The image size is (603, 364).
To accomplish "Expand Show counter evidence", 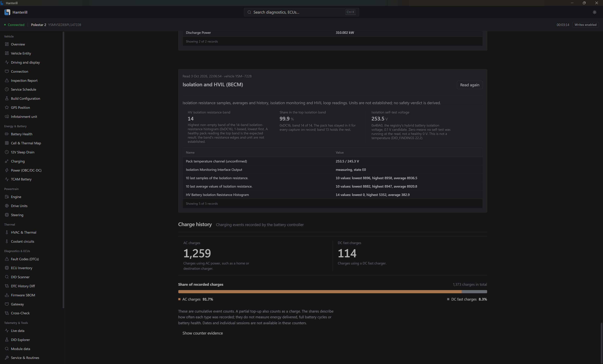I will pyautogui.click(x=203, y=333).
